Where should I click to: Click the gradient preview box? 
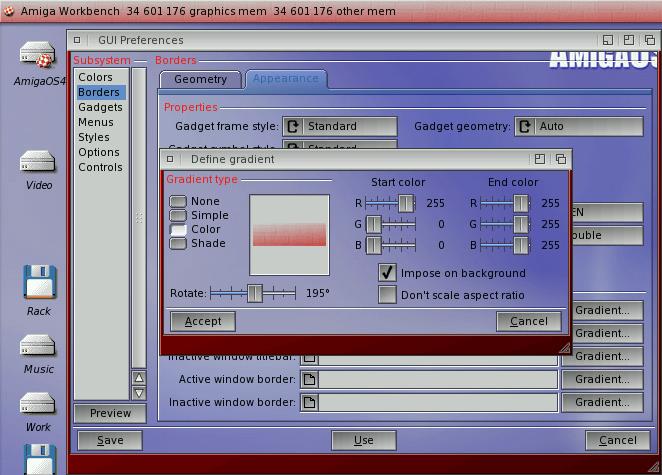(289, 235)
